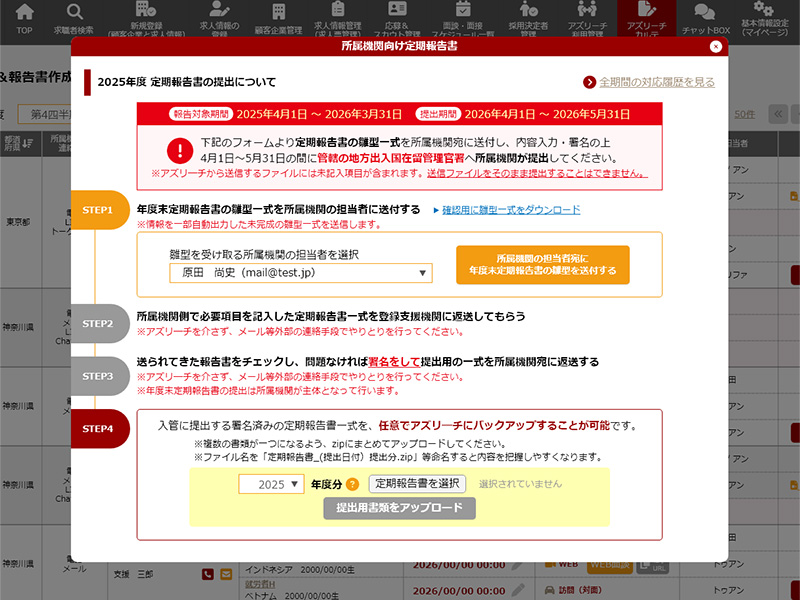Click 提出期間 label badge

(438, 114)
